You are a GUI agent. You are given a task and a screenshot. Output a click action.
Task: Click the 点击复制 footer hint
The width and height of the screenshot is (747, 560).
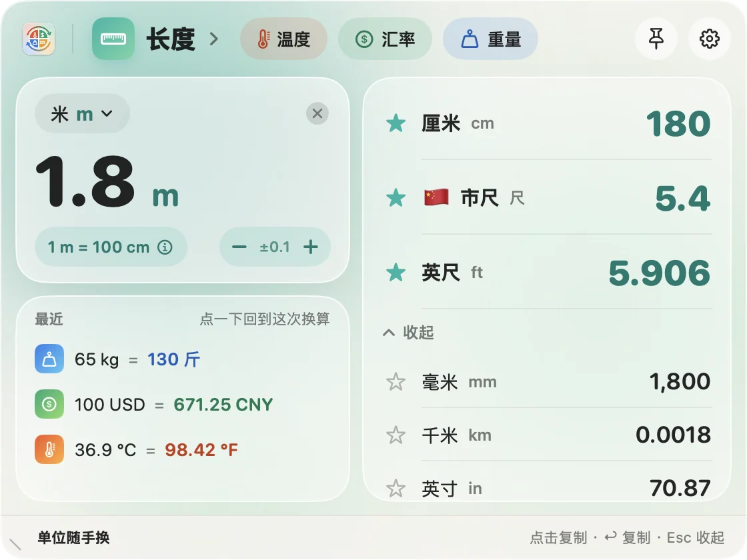pyautogui.click(x=558, y=537)
